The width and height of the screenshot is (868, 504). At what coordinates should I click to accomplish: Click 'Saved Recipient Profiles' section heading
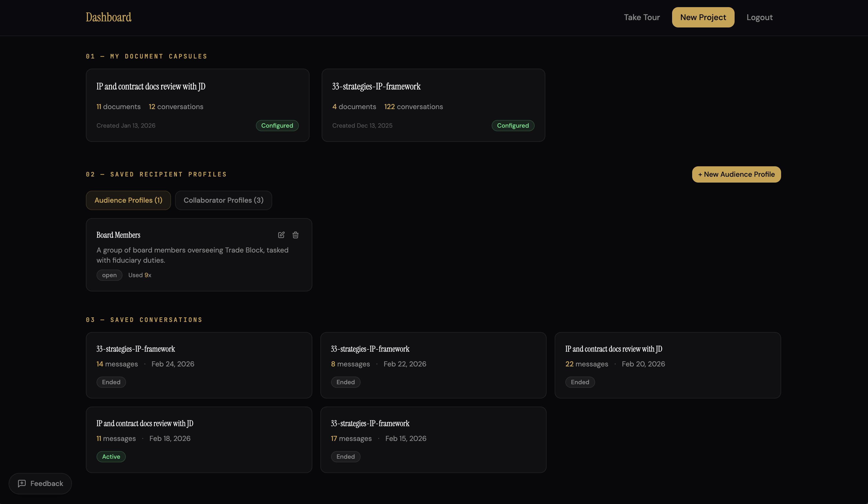156,174
